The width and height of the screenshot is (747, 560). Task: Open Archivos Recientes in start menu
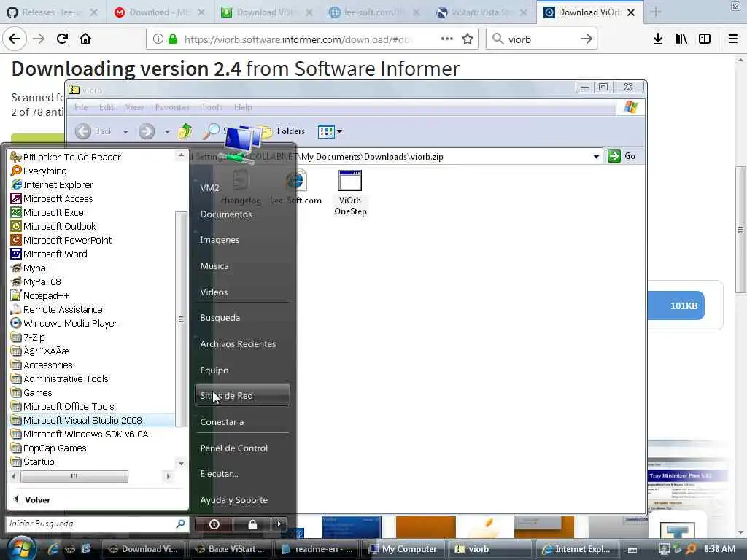click(239, 344)
